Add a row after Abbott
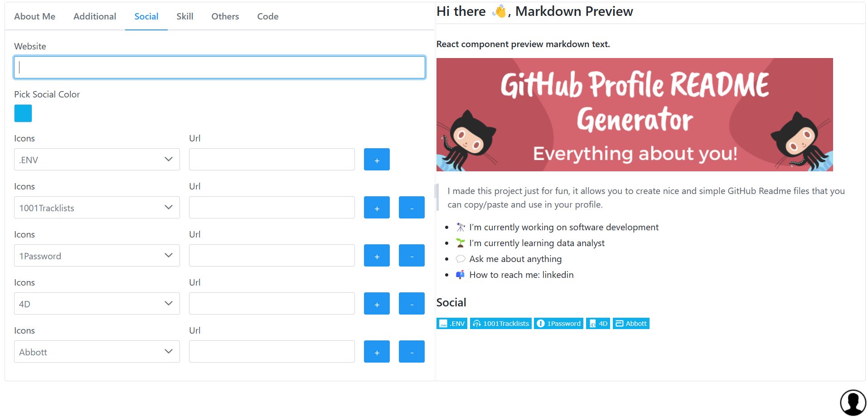This screenshot has width=868, height=417. point(377,352)
